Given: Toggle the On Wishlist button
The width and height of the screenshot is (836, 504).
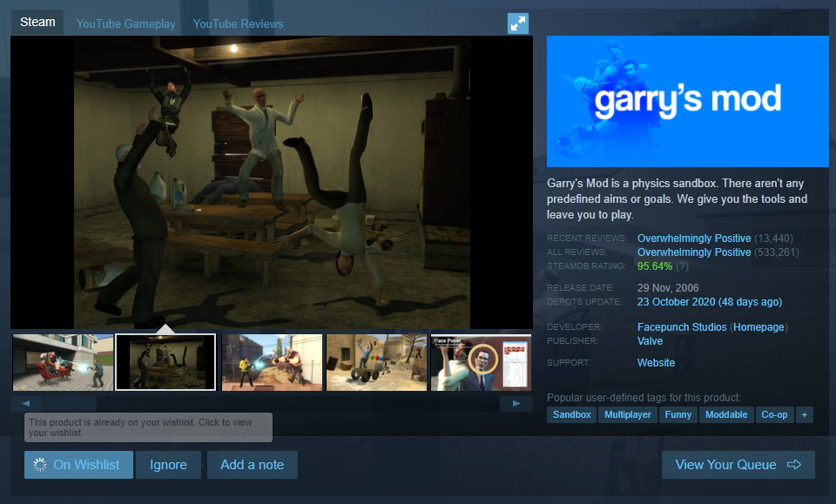Looking at the screenshot, I should click(x=78, y=465).
